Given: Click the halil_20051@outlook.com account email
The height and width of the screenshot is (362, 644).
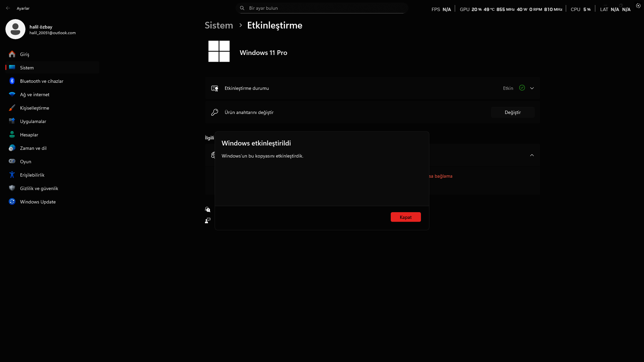Looking at the screenshot, I should [x=53, y=33].
